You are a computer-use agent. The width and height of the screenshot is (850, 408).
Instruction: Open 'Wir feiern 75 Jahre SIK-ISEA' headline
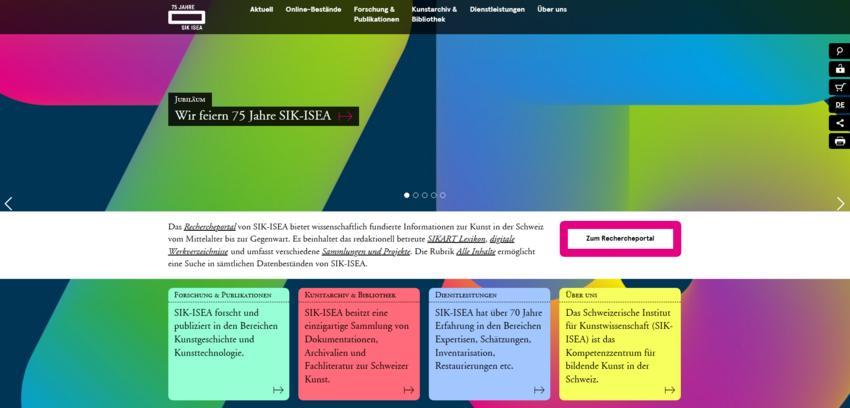pos(253,116)
